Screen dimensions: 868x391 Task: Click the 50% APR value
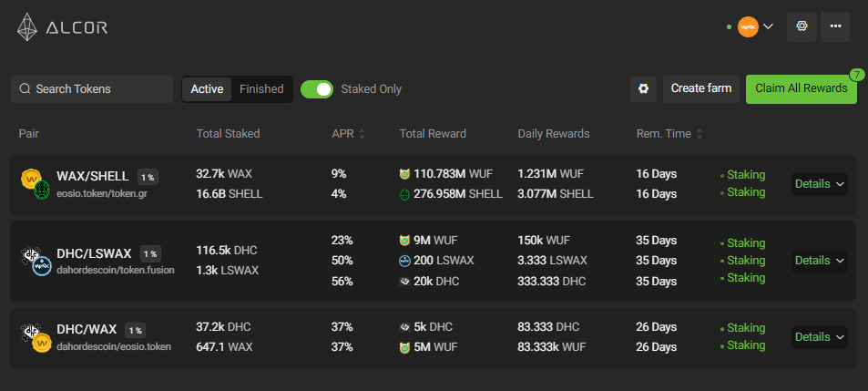342,261
